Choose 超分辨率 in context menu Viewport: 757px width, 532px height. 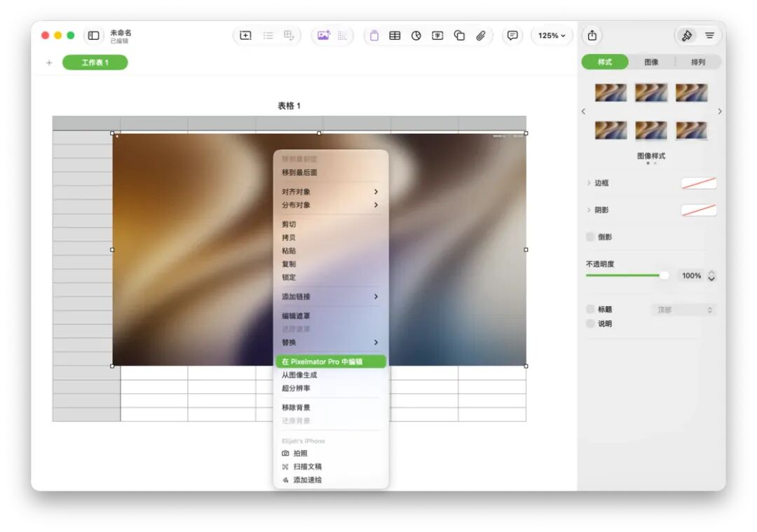[x=330, y=388]
